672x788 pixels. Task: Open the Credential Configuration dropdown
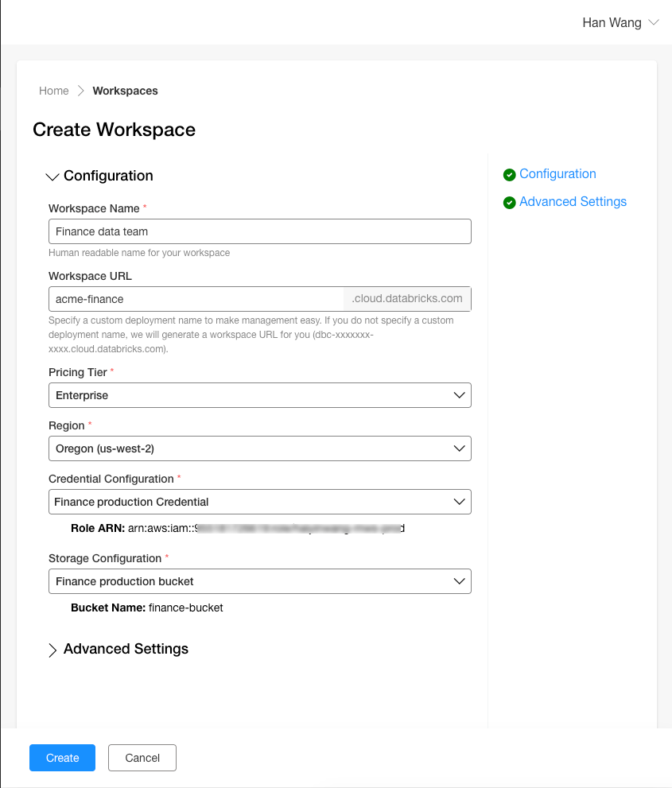click(x=259, y=502)
